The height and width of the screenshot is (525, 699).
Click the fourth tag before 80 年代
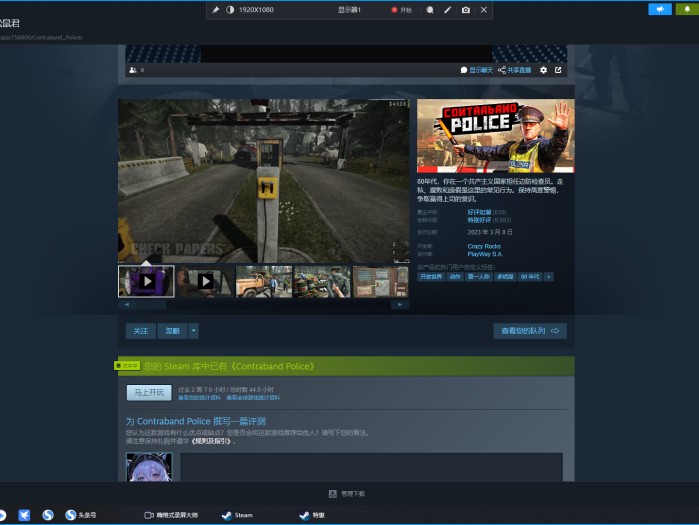pyautogui.click(x=505, y=277)
